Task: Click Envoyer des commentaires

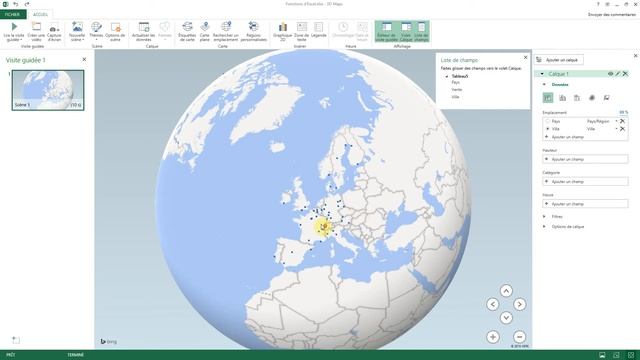Action: point(612,14)
